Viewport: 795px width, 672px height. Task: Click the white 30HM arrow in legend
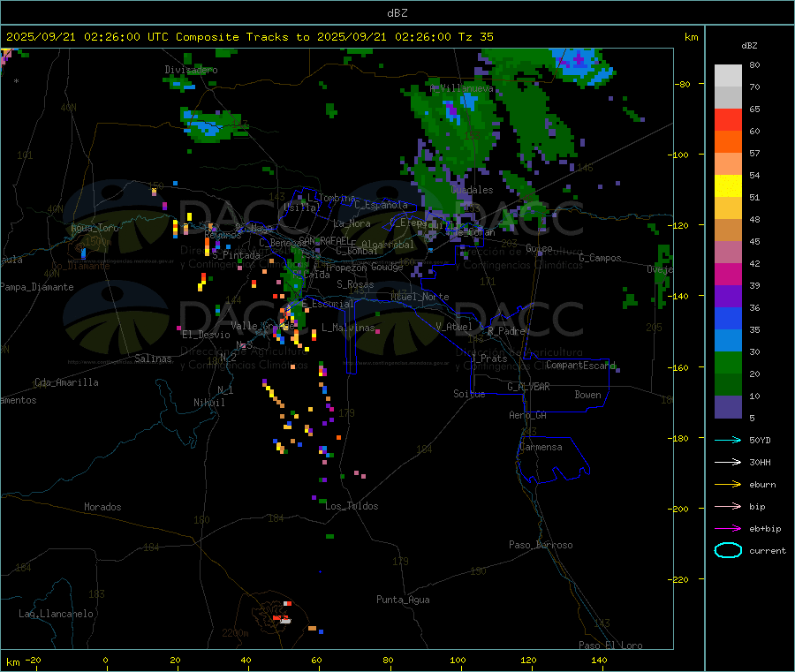coord(728,462)
